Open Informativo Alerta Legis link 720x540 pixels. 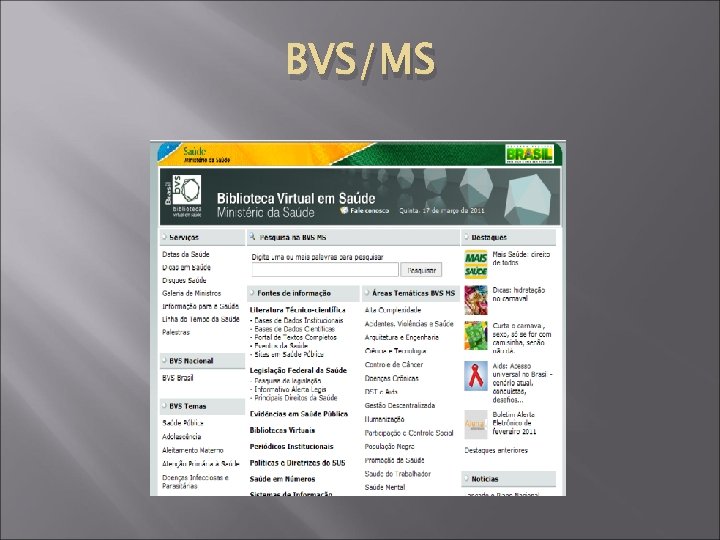290,389
